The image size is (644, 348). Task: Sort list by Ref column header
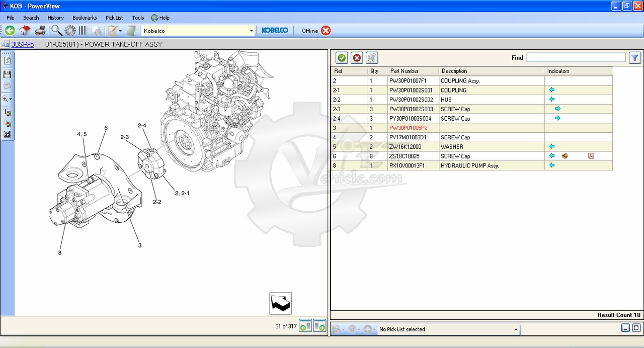(x=349, y=71)
